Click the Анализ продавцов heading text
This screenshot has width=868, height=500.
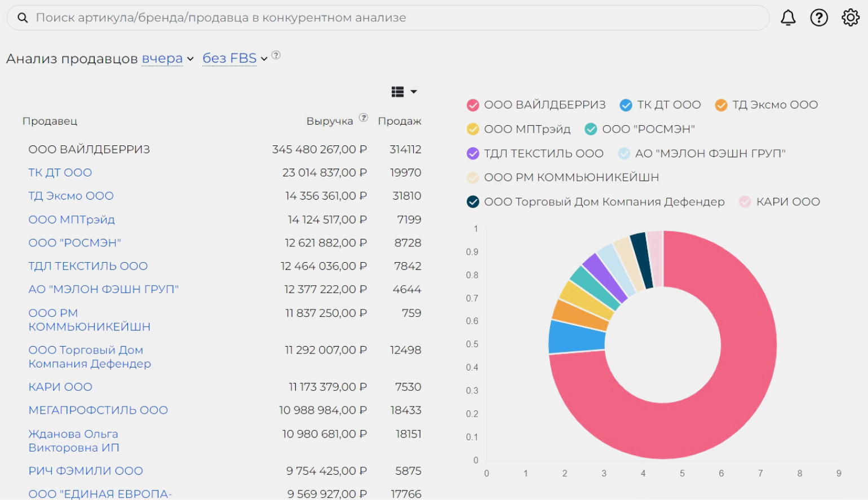point(72,59)
